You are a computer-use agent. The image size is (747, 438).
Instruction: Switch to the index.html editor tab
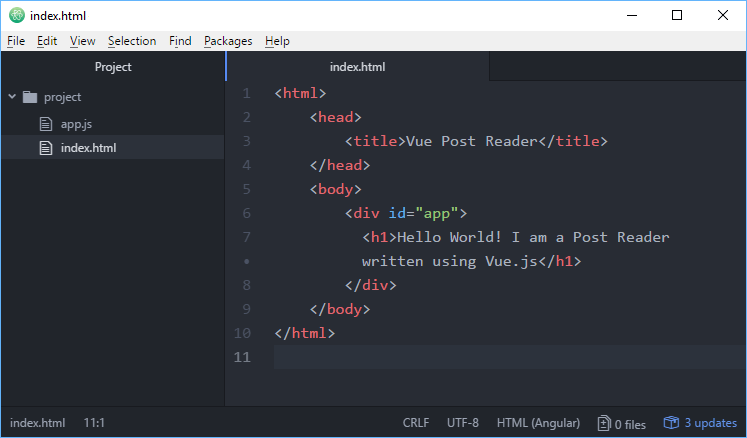pos(357,67)
